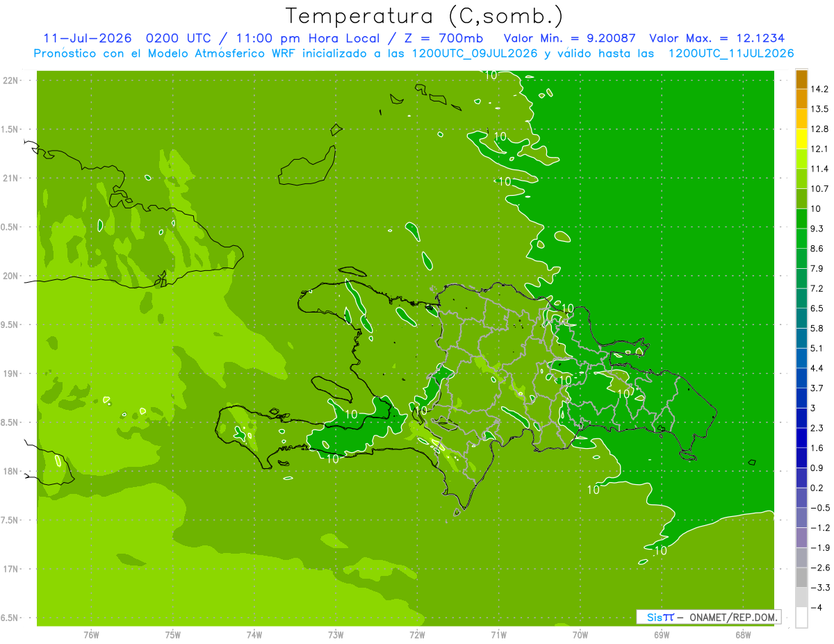Click the legend value 0.2
Viewport: 834px width, 644px height.
tap(817, 488)
